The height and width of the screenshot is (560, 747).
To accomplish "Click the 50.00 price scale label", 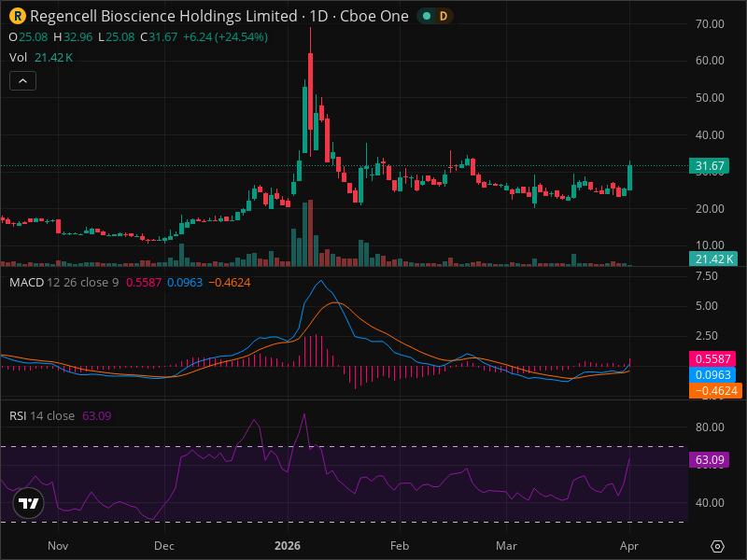I will coord(710,98).
